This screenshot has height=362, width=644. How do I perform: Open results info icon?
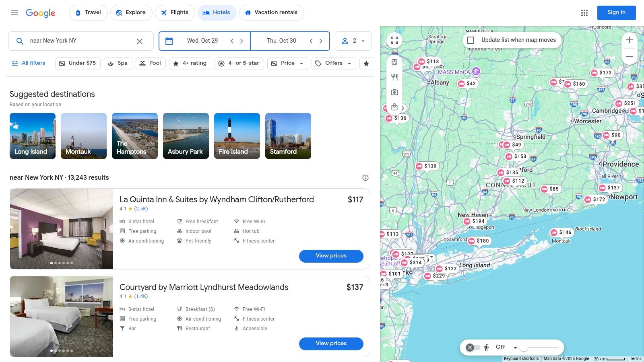pos(365,178)
